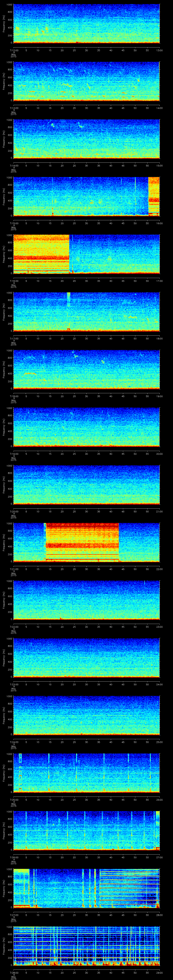The height and width of the screenshot is (980, 173).
Task: Click the 13:00 end time label
Action: [x=159, y=50]
